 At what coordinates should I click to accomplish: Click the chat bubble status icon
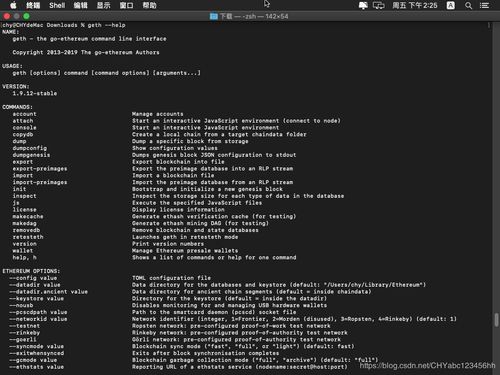coord(363,5)
